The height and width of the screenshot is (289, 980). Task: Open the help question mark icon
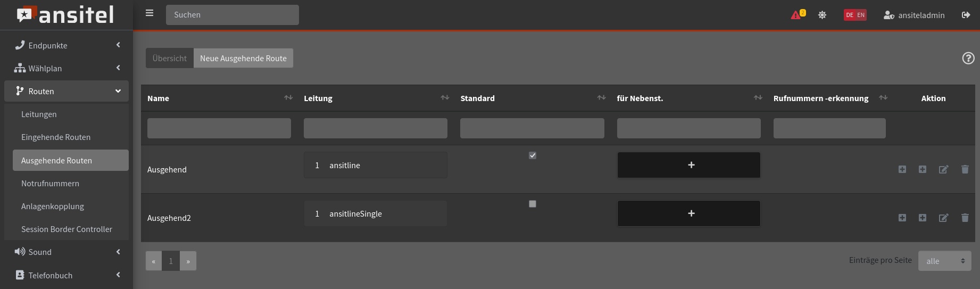click(x=968, y=58)
